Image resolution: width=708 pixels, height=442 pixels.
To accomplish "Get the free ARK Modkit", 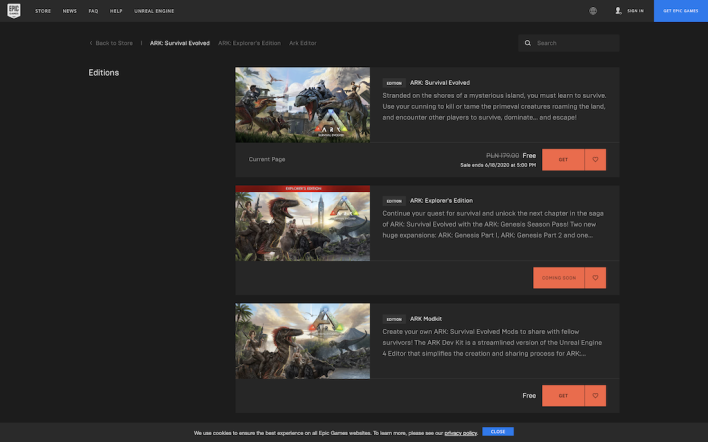I will pos(563,395).
